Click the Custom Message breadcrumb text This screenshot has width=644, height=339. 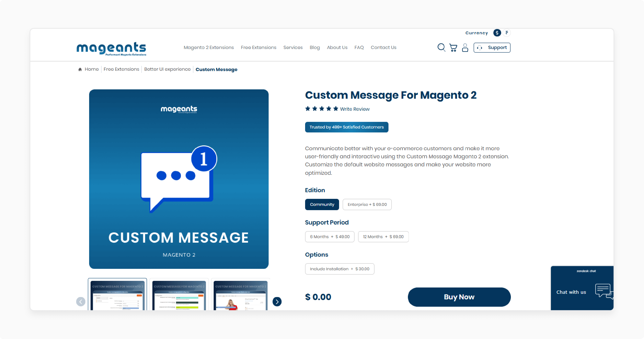coord(217,69)
